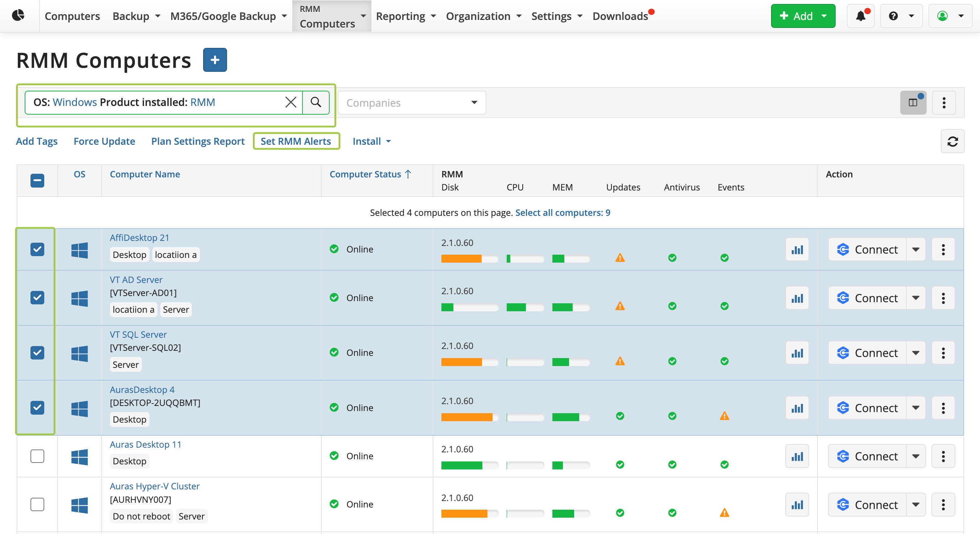The width and height of the screenshot is (980, 534).
Task: Uncheck VT AD Server row checkbox
Action: 37,297
